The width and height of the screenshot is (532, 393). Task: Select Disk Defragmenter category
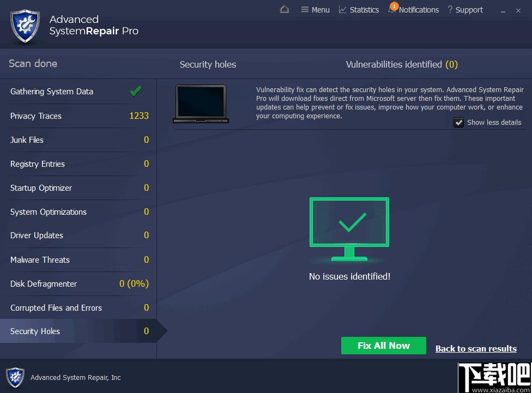click(78, 284)
